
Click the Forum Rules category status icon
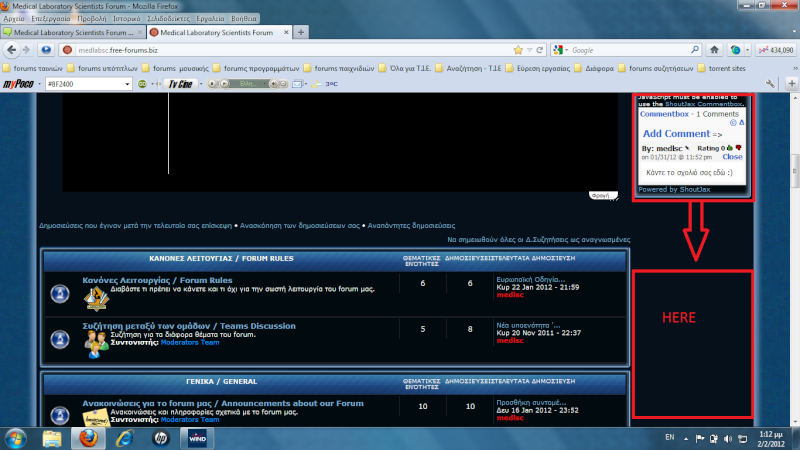pos(60,293)
